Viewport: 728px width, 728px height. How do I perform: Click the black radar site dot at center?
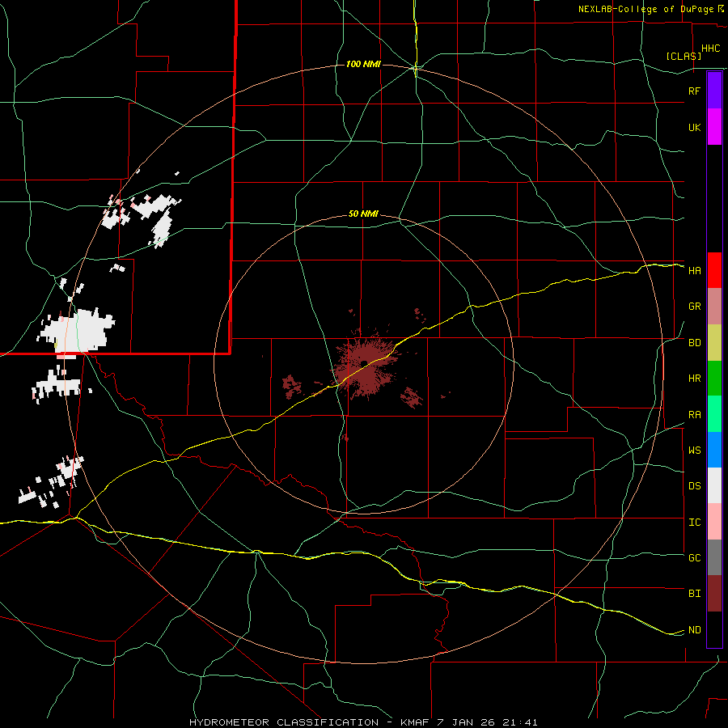364,363
